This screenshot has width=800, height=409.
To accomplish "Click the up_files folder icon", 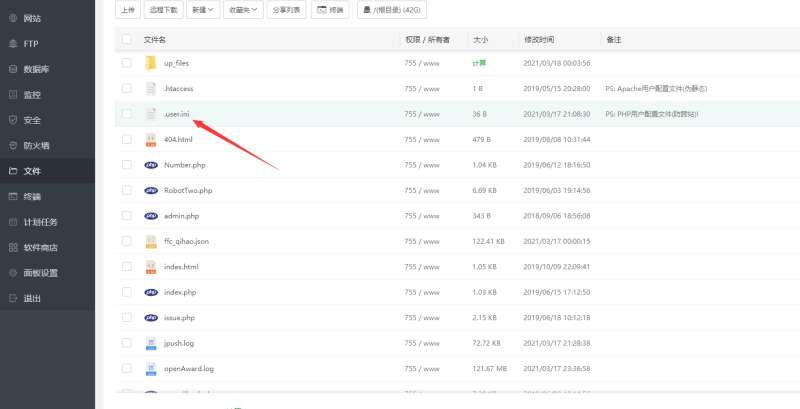I will (151, 63).
